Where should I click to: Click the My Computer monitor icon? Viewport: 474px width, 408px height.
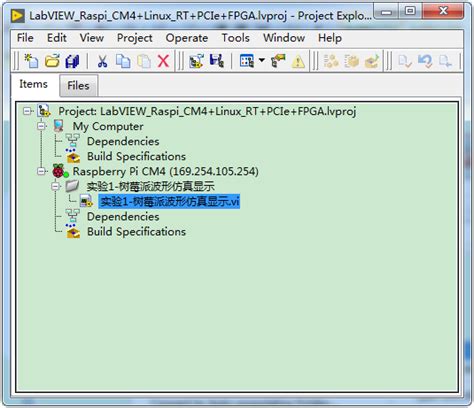[x=59, y=126]
